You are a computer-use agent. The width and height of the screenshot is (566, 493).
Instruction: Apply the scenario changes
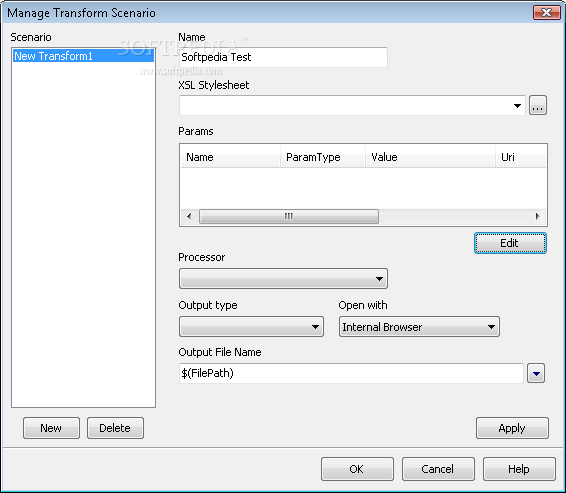[512, 428]
